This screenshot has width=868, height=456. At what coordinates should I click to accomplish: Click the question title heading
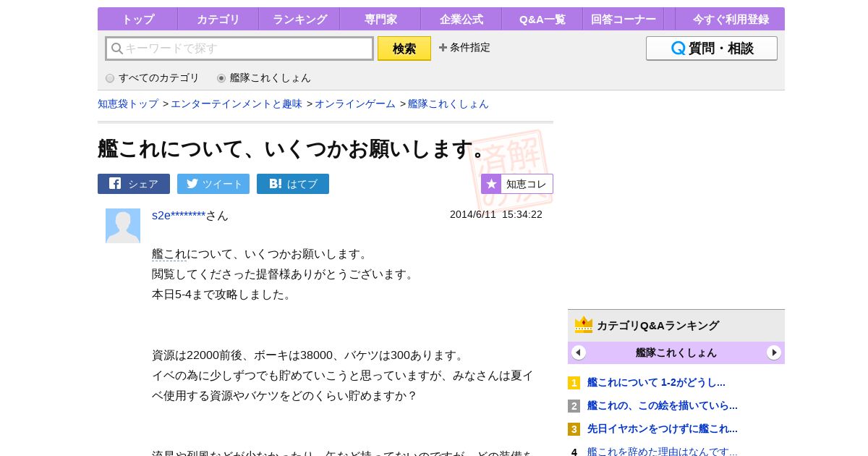295,149
